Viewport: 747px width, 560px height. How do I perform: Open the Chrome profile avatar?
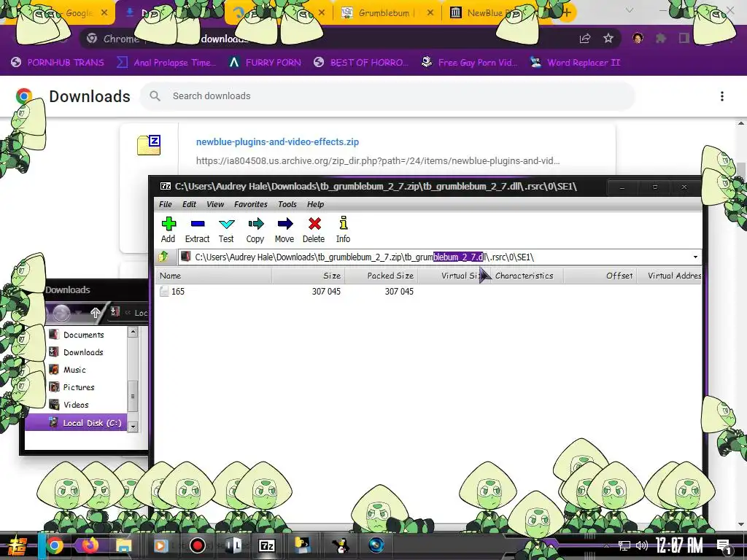pyautogui.click(x=638, y=38)
